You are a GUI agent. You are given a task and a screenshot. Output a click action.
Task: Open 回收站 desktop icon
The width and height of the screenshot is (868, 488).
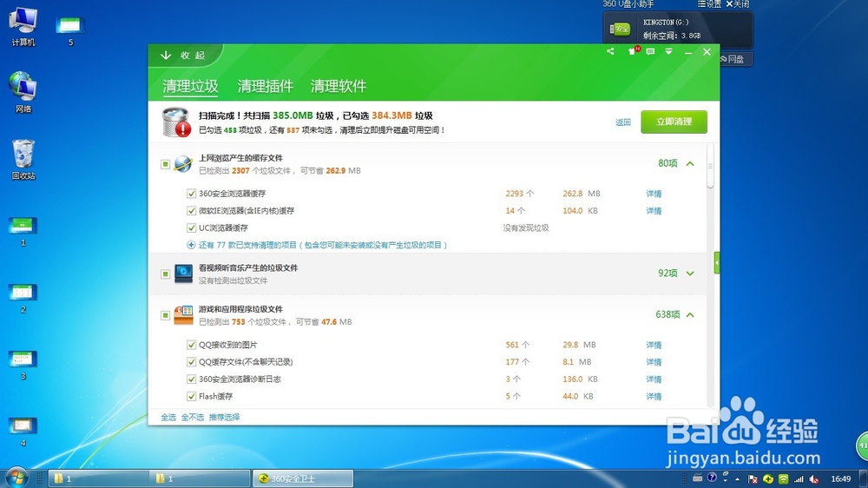click(x=23, y=160)
